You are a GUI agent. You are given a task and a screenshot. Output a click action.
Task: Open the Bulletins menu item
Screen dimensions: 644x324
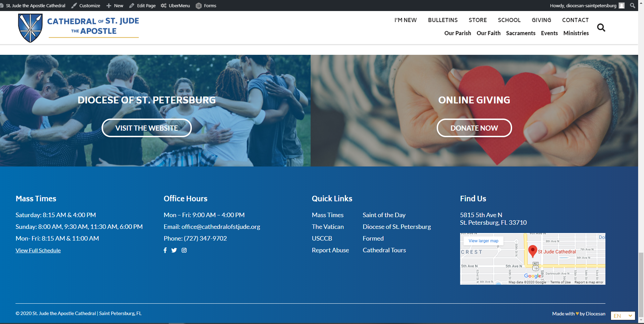(x=443, y=20)
